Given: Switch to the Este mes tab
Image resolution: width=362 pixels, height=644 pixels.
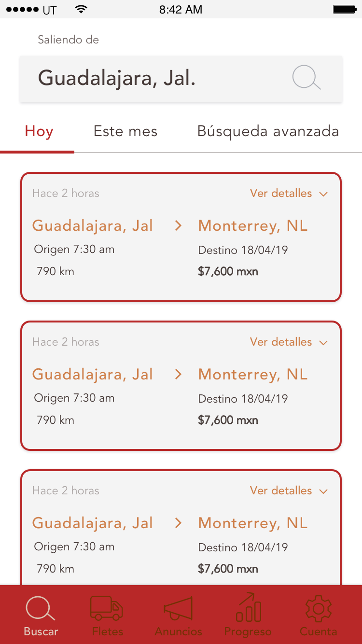Looking at the screenshot, I should pos(125,131).
